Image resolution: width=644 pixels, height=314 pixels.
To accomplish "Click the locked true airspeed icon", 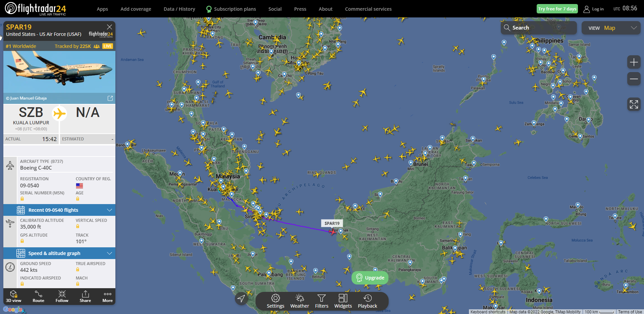I will pos(77,269).
